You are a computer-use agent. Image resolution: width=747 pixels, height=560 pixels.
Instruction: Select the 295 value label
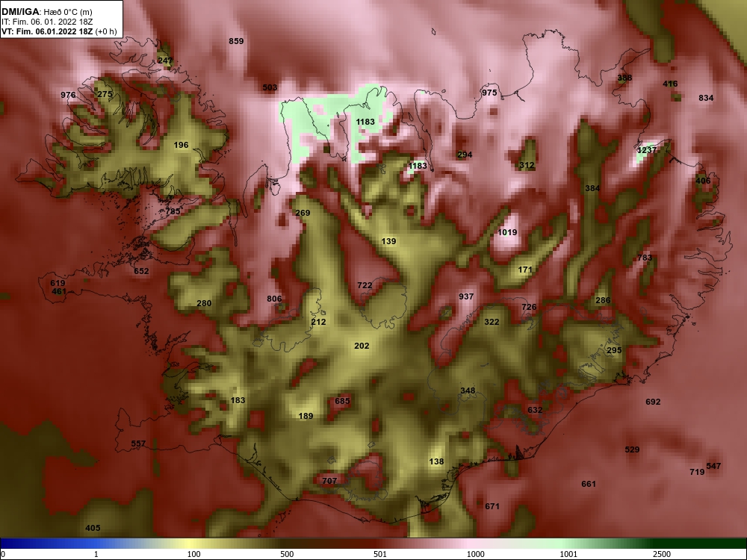[615, 350]
